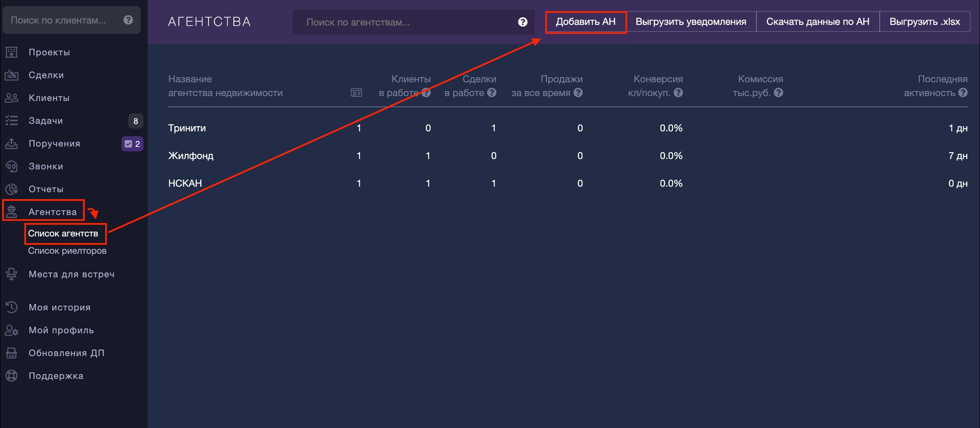Click Скачать данные по АН button

coord(818,22)
